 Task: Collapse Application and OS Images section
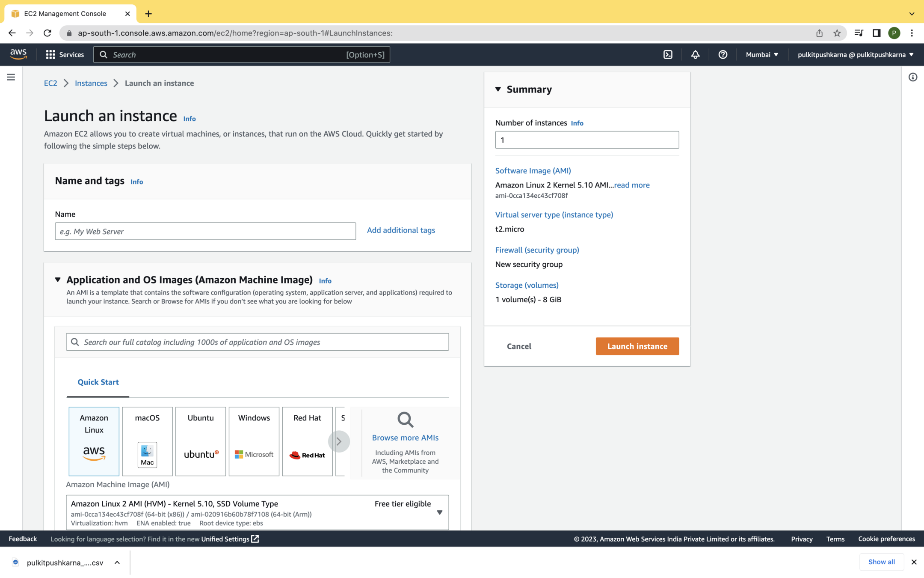pyautogui.click(x=58, y=280)
